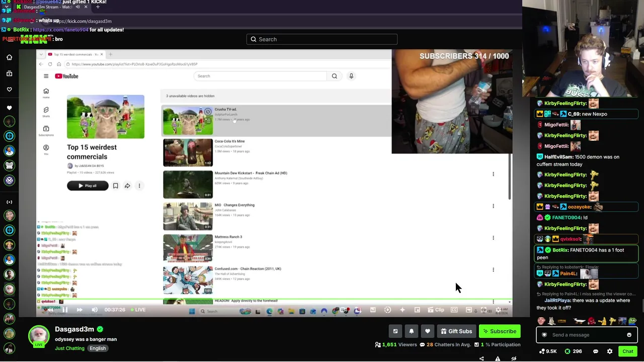Open more options for Confused.com Chain Reaction
644x362 pixels.
[493, 269]
